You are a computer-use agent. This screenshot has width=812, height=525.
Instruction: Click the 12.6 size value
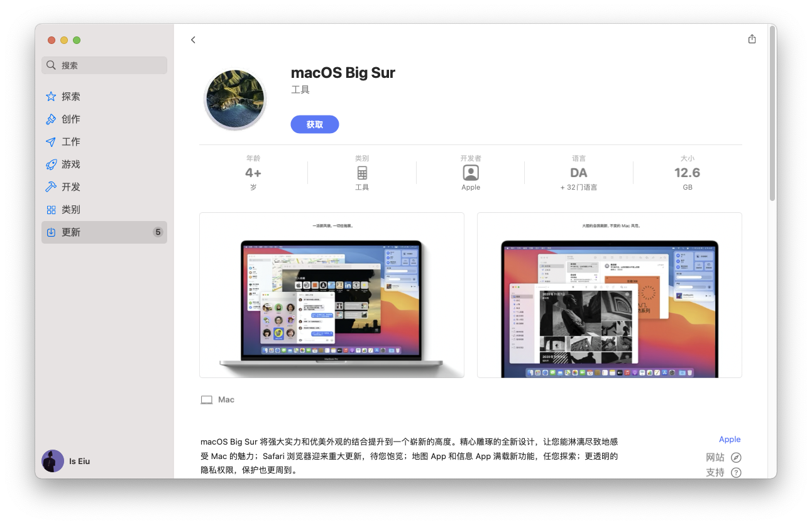click(688, 173)
